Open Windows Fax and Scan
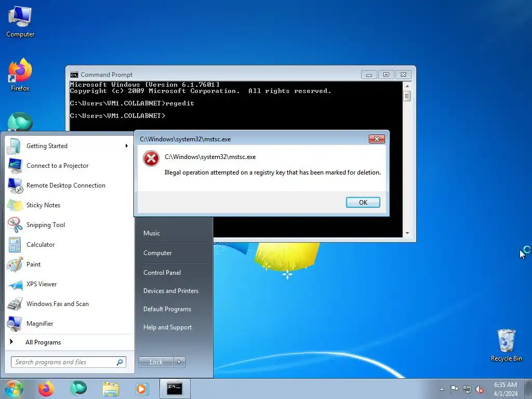The width and height of the screenshot is (532, 399). click(x=70, y=303)
